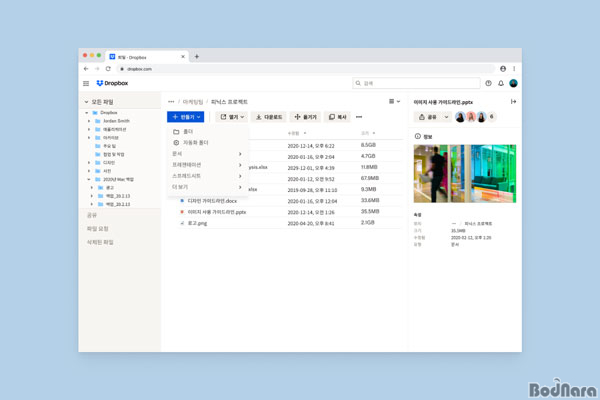Close the Dropbox browser tab
The height and width of the screenshot is (400, 600).
point(183,57)
